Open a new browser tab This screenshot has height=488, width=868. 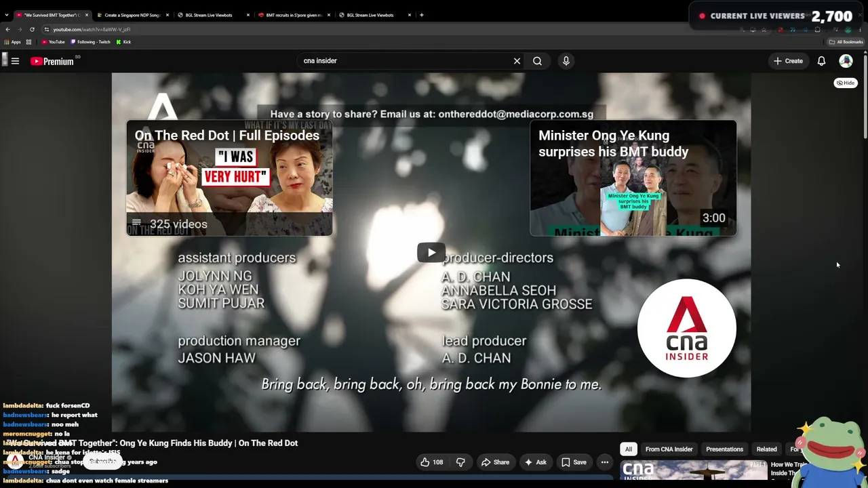point(421,15)
